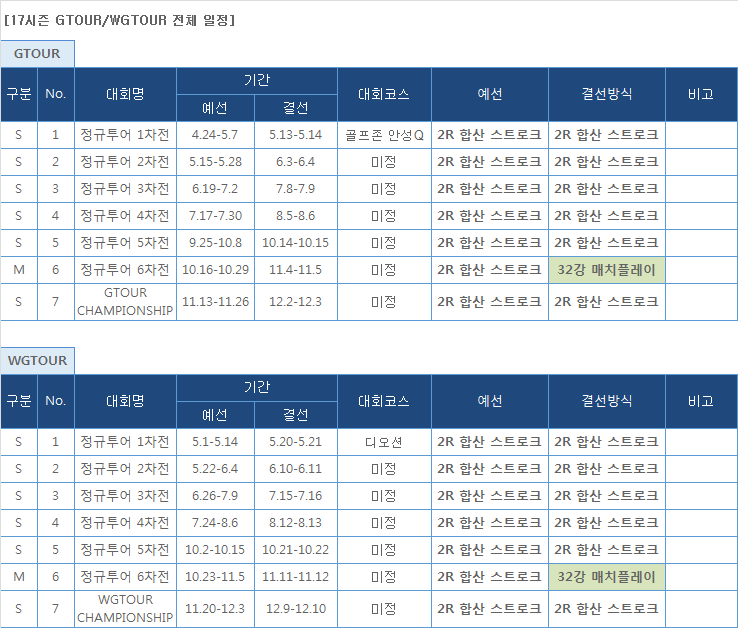Click WGTOUR final date '11.11-11.12'
Viewport: 738px width, 628px height.
coord(296,577)
